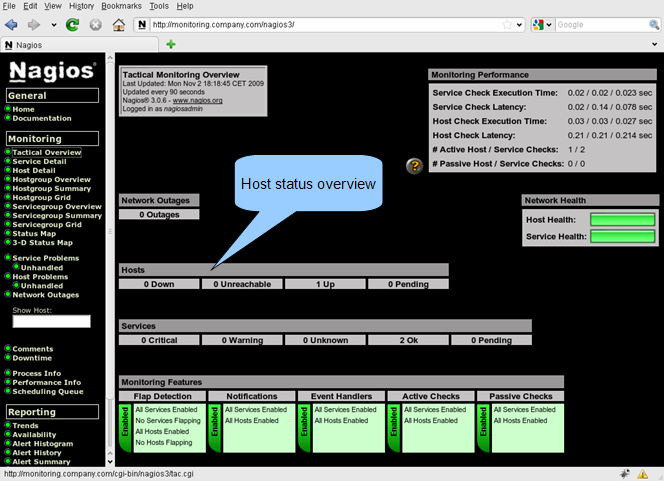Open a new tab with the green plus
Screen dimensions: 664x481
[x=171, y=44]
